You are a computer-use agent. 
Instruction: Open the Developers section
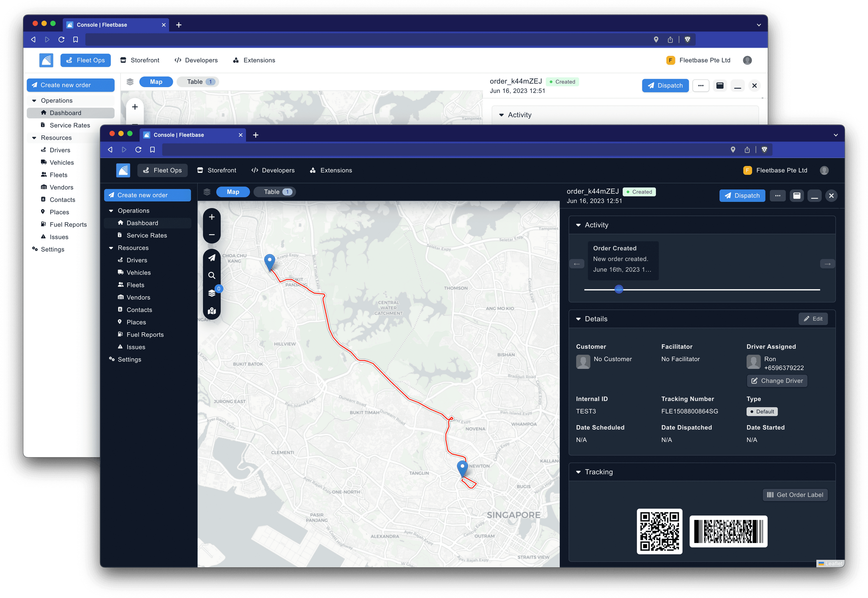(x=273, y=170)
